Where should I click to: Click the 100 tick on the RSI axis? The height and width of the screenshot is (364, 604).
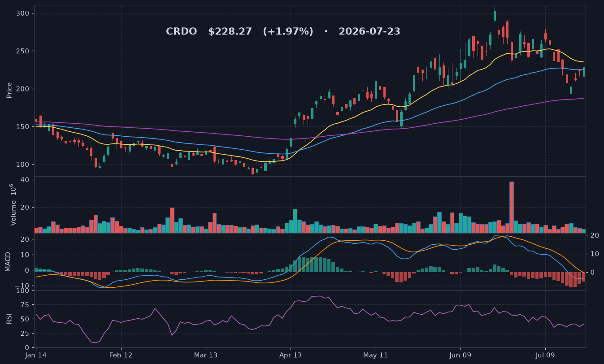tap(23, 291)
